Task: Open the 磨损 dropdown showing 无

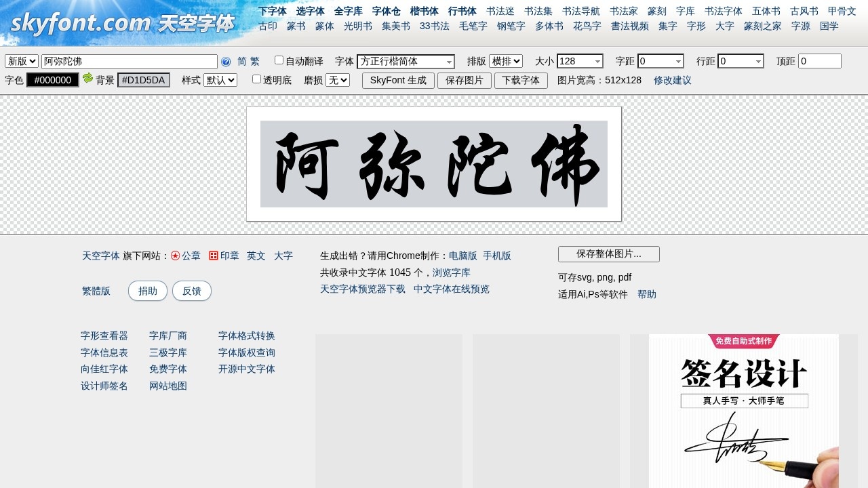Action: point(338,80)
